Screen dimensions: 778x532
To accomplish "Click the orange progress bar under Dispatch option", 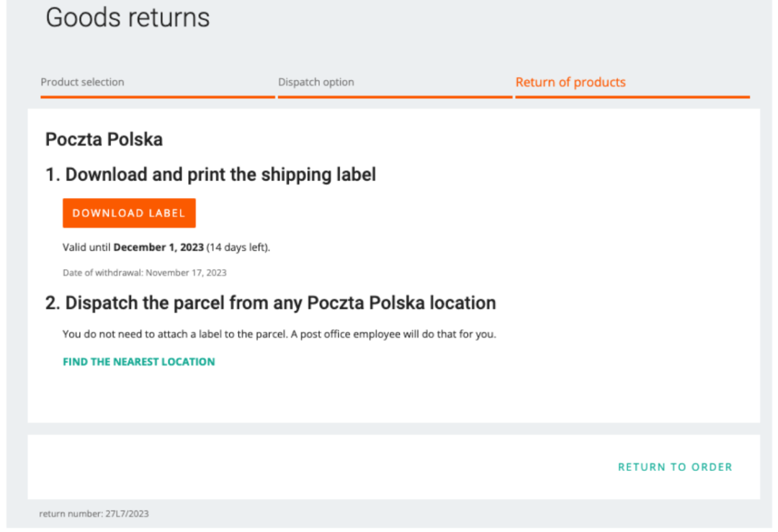I will click(x=395, y=96).
